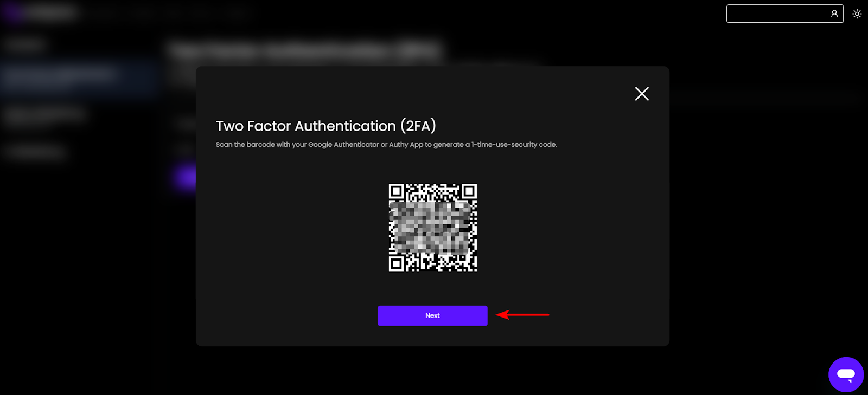The height and width of the screenshot is (395, 868).
Task: Click the dimmed backdrop below the dialog
Action: tap(432, 371)
